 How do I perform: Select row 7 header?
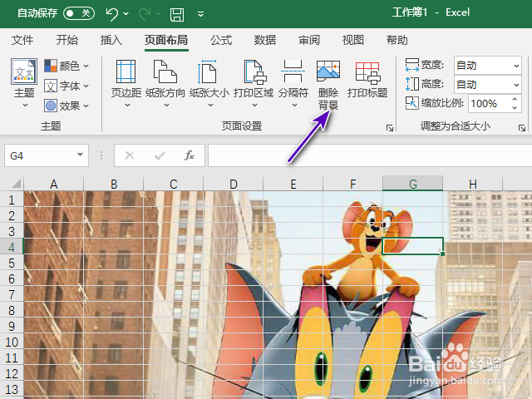(x=12, y=293)
